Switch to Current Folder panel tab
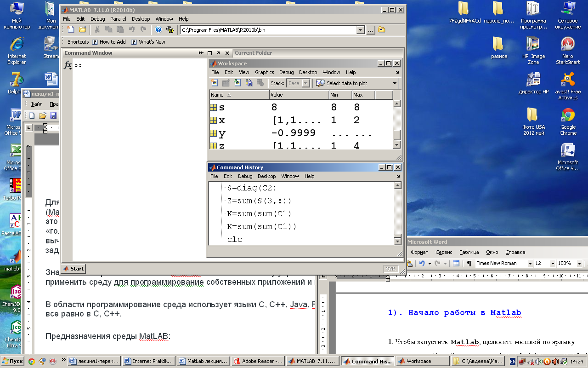The image size is (588, 368). (x=253, y=53)
